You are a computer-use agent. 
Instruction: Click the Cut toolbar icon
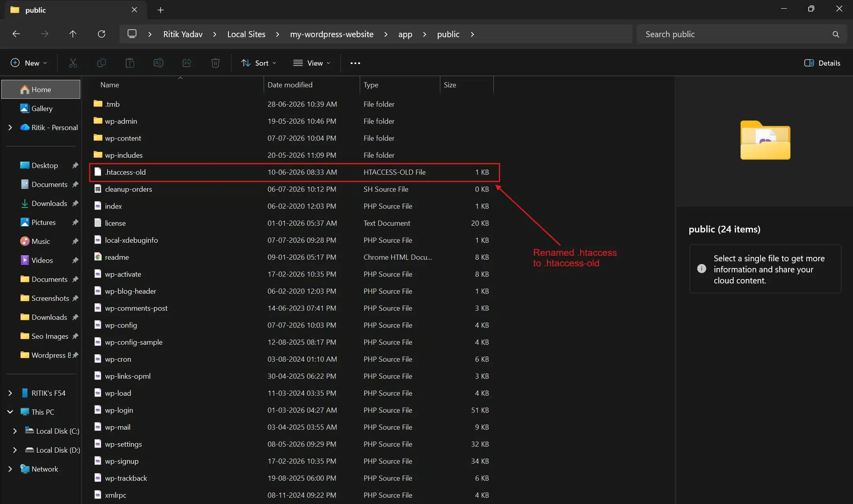coord(73,63)
